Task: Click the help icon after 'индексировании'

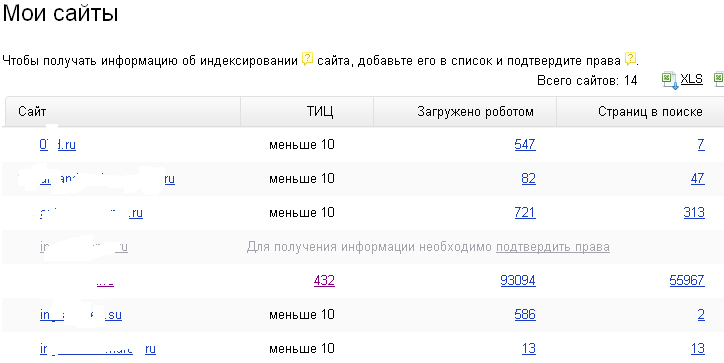Action: pos(308,59)
